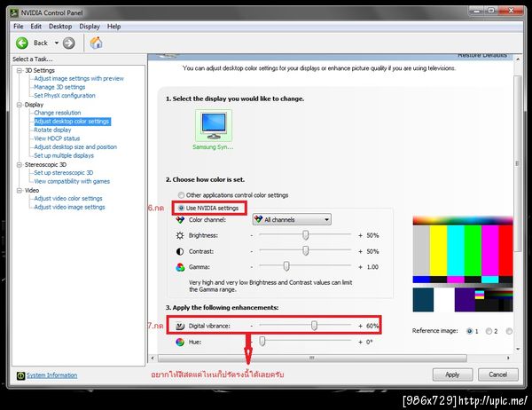This screenshot has width=532, height=410.
Task: Open the All channels dropdown
Action: [x=292, y=219]
